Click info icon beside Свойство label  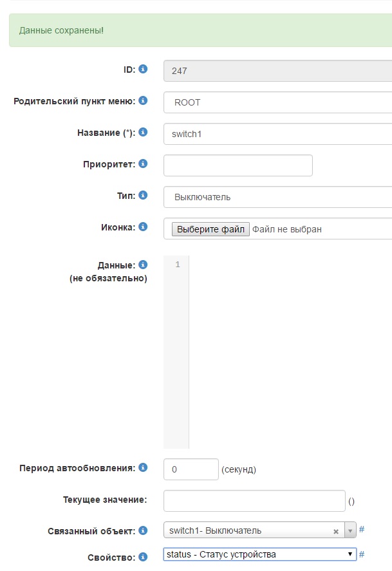pyautogui.click(x=143, y=557)
